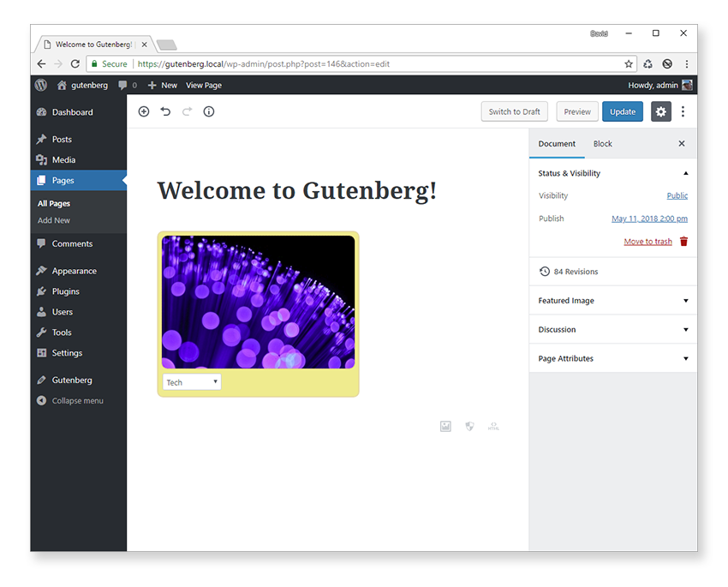
Task: Toggle the settings gear sidebar button
Action: [x=660, y=111]
